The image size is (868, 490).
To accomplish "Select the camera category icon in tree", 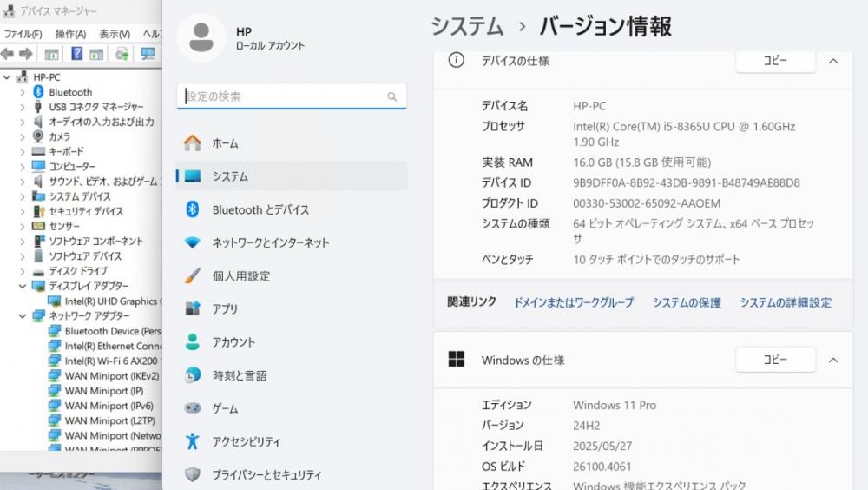I will (38, 136).
